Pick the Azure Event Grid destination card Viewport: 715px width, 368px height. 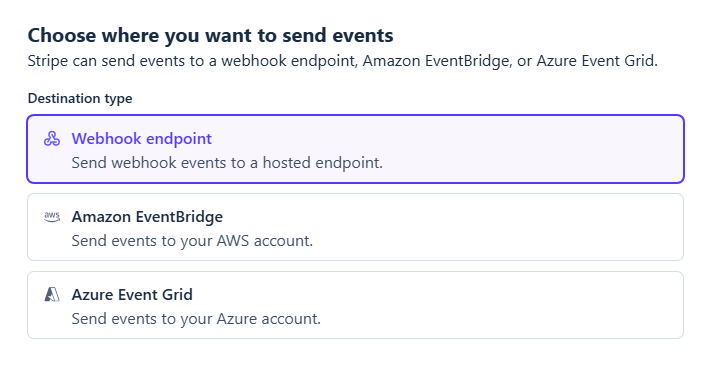tap(355, 305)
